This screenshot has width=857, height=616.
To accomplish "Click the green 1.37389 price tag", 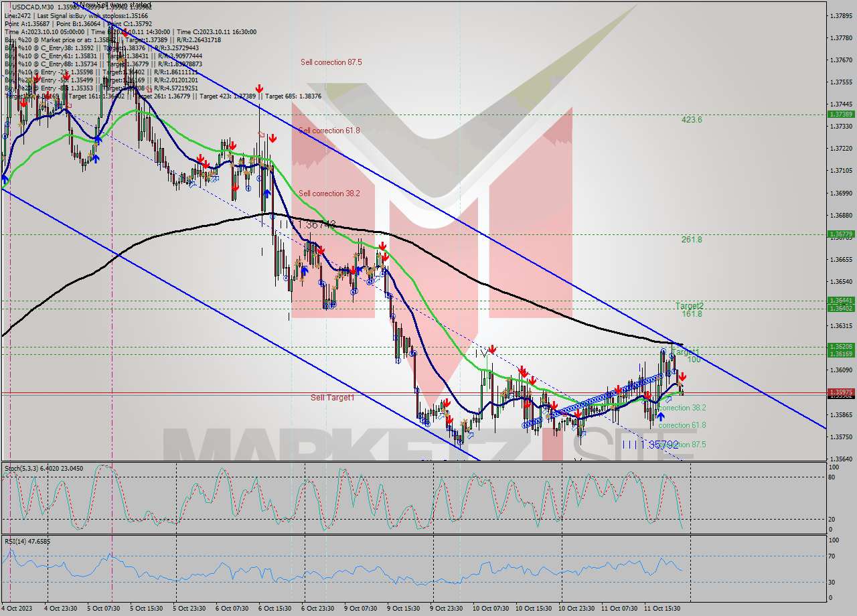I will coord(840,114).
